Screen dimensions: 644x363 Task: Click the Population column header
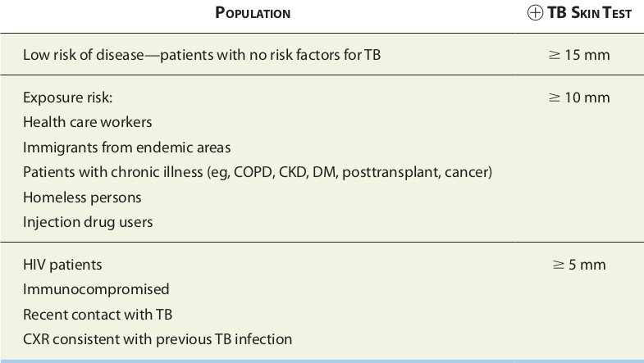click(253, 14)
